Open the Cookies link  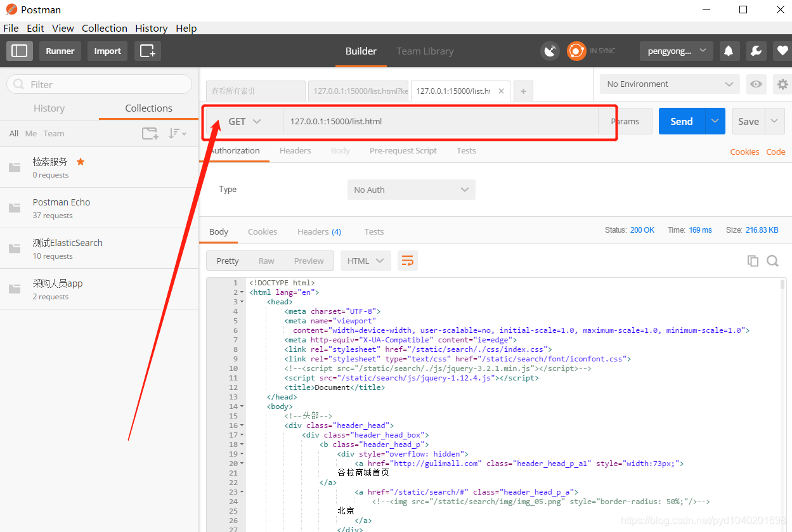744,152
